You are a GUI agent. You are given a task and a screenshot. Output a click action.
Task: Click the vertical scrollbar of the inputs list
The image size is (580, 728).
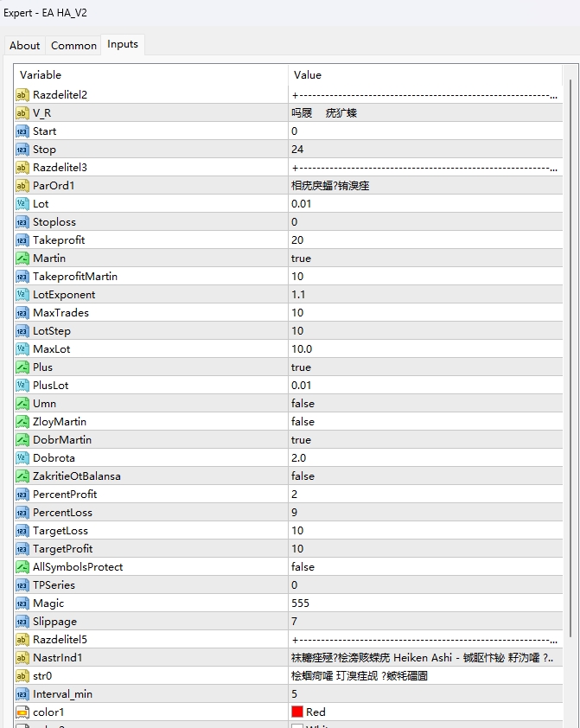pyautogui.click(x=570, y=357)
